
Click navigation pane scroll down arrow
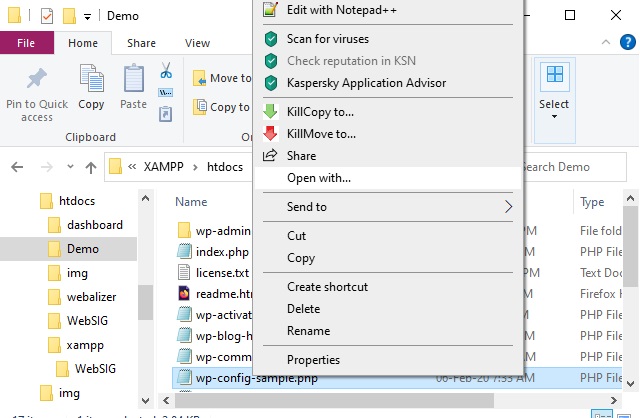[x=145, y=400]
